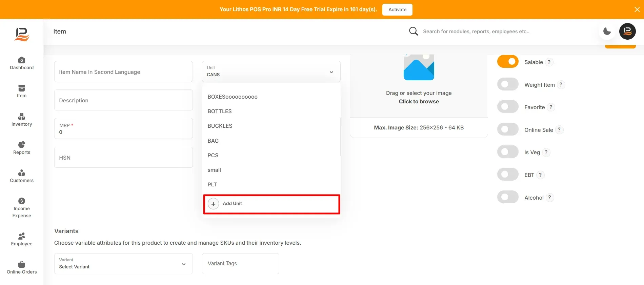Focus the MRP field

tap(123, 128)
